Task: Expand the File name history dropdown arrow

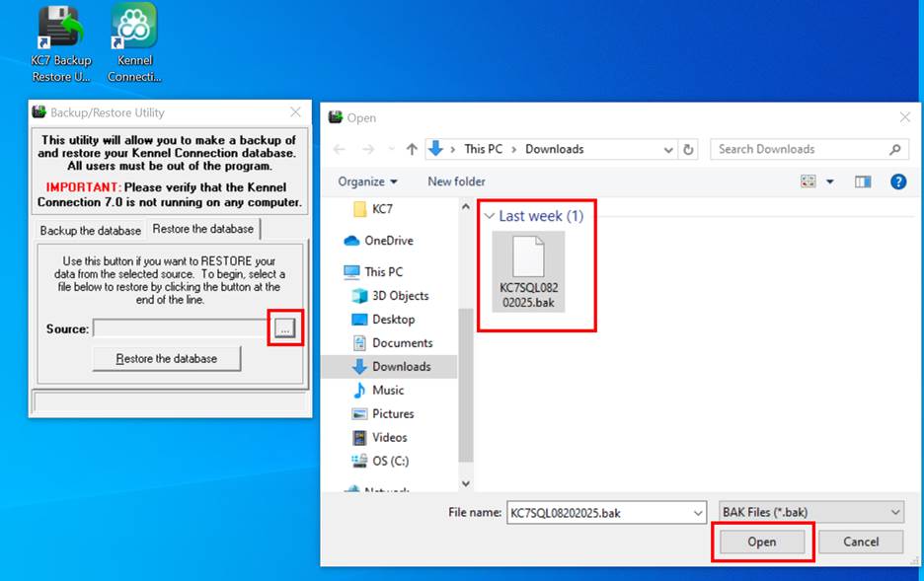Action: pyautogui.click(x=699, y=512)
